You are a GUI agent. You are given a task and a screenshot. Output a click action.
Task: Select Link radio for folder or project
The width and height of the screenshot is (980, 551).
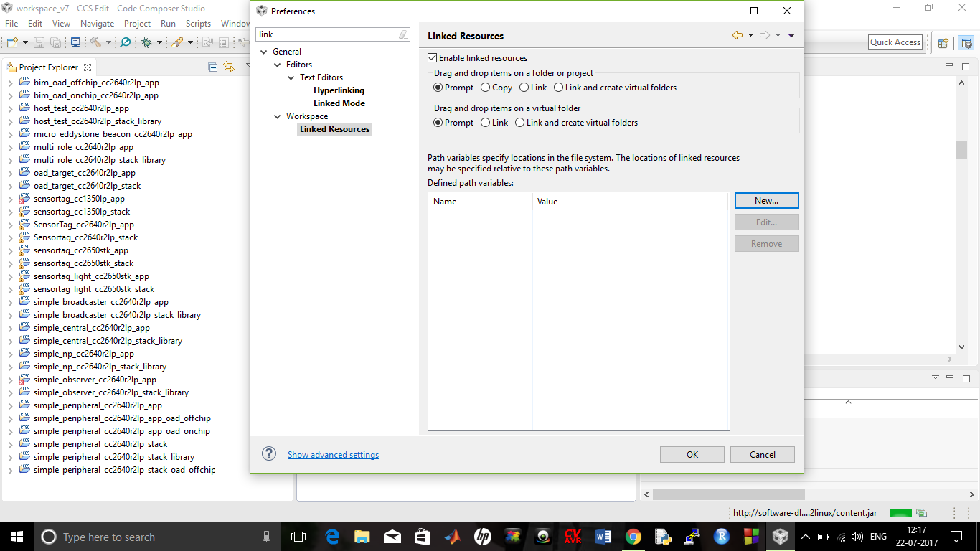[524, 88]
